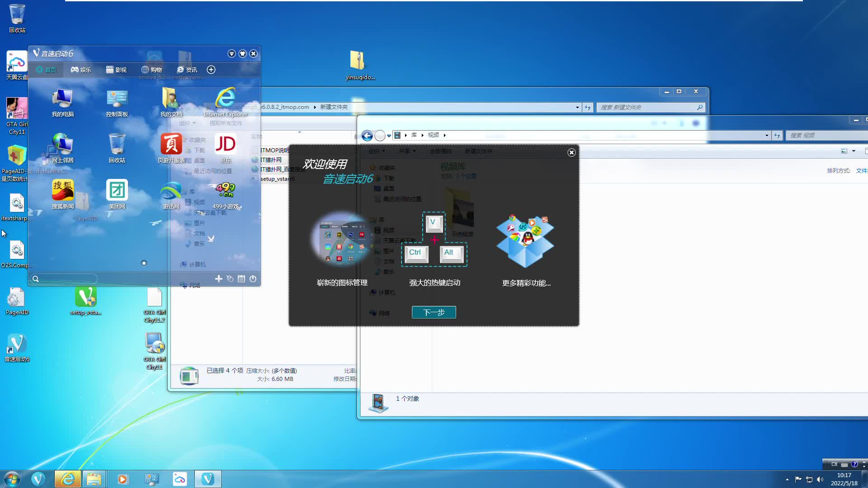Open the yinsuqido zip folder on desktop

tap(360, 66)
